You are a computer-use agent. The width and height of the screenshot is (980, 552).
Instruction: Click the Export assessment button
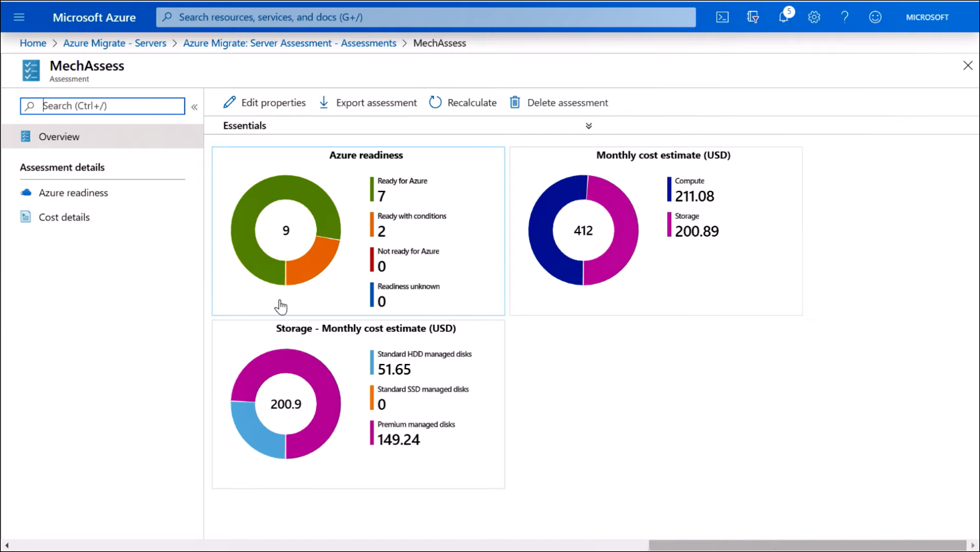[367, 103]
